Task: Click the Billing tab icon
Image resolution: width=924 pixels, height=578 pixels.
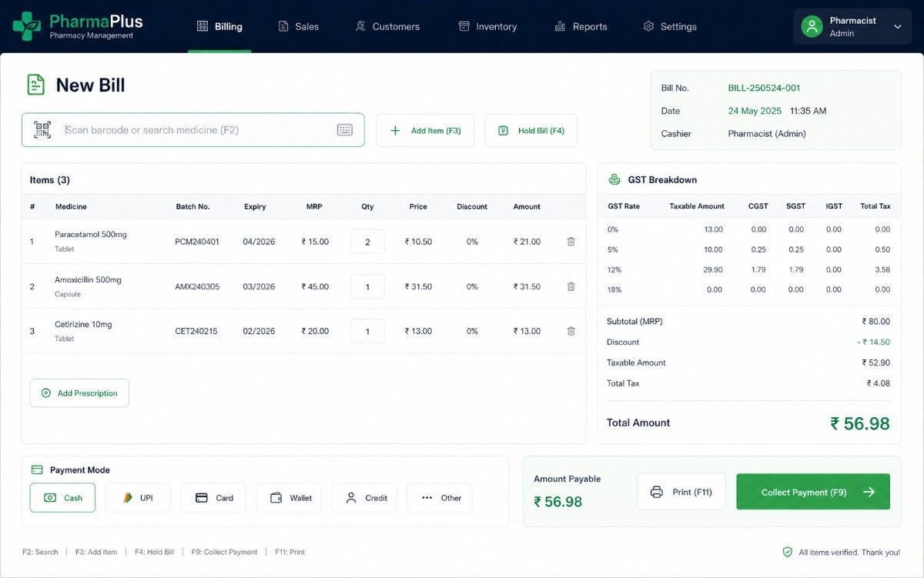Action: pos(203,26)
